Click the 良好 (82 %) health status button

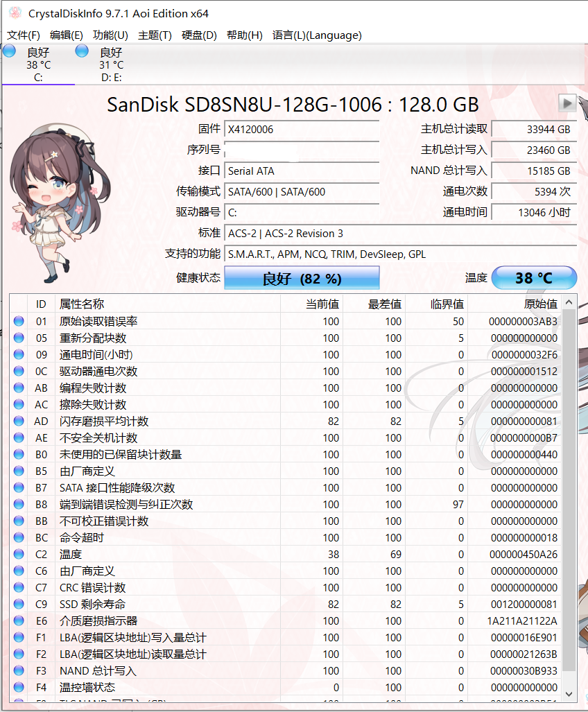point(302,278)
